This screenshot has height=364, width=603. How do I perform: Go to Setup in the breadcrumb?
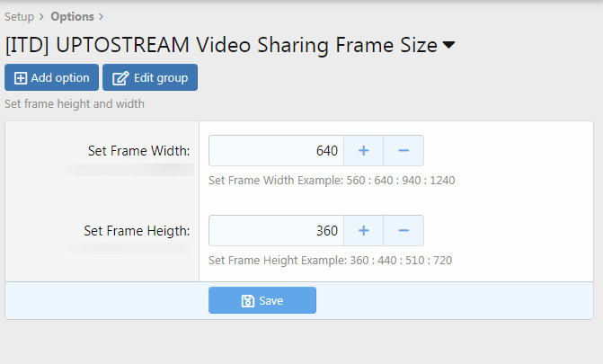[20, 16]
